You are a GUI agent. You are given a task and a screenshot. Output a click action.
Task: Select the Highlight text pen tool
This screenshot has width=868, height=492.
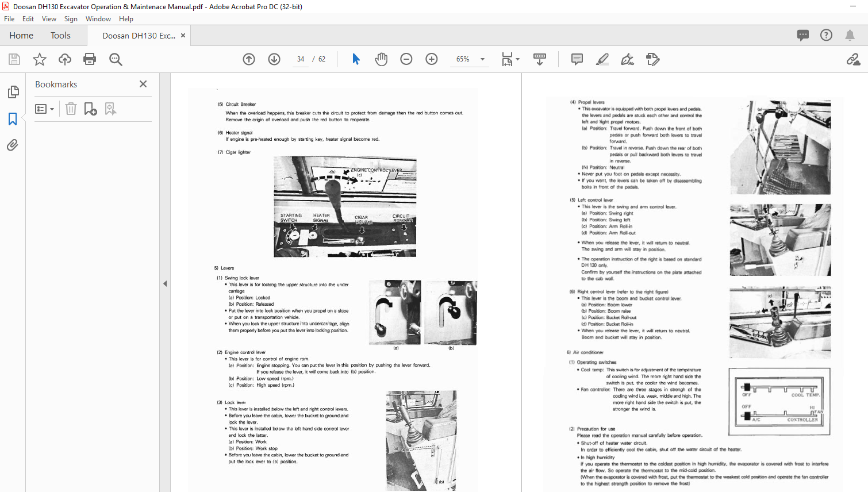(x=602, y=59)
